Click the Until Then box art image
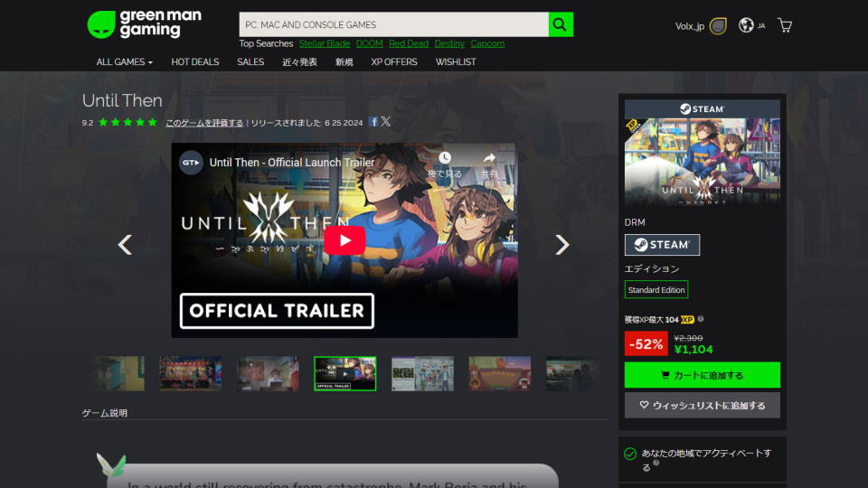Viewport: 868px width, 488px height. (x=702, y=162)
